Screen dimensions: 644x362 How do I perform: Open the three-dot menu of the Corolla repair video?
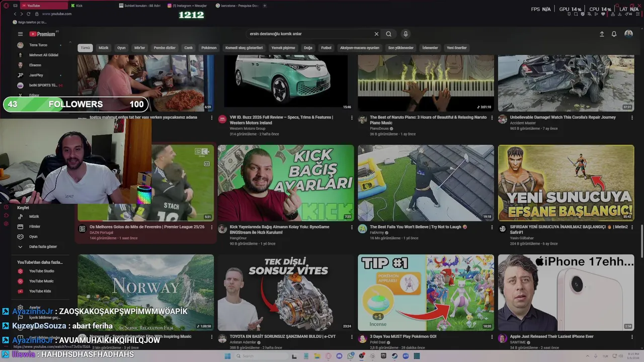click(632, 118)
